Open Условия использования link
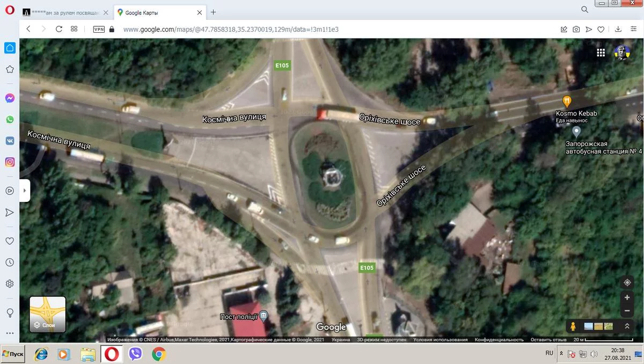644x364 pixels. click(x=441, y=339)
